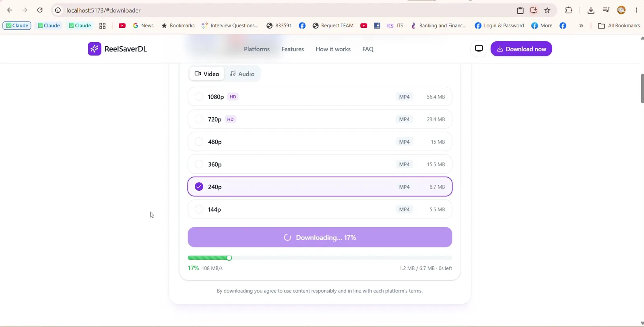Viewport: 644px width, 327px height.
Task: Open the All Bookmarks folder
Action: 619,26
